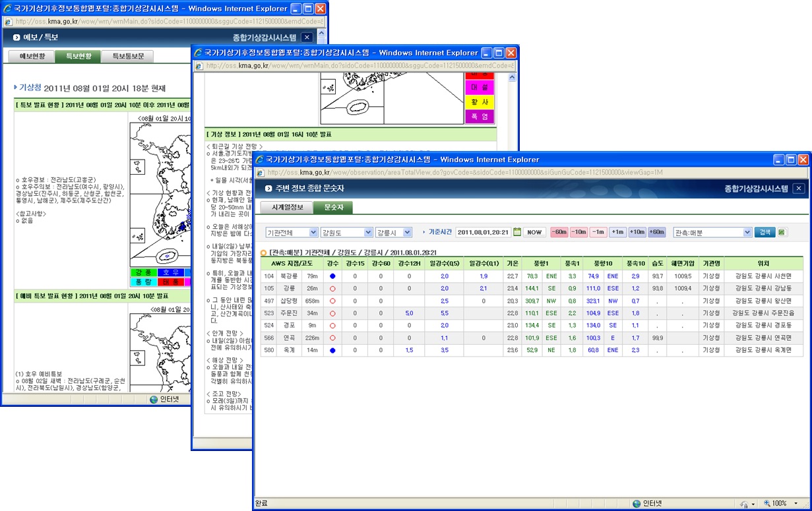This screenshot has height=511, width=812.
Task: Click the NOW button
Action: [534, 232]
